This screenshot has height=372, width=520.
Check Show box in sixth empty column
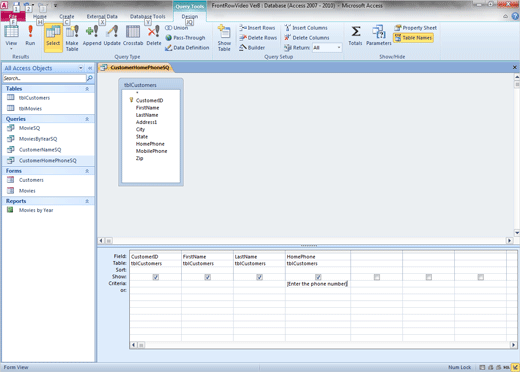coord(429,277)
